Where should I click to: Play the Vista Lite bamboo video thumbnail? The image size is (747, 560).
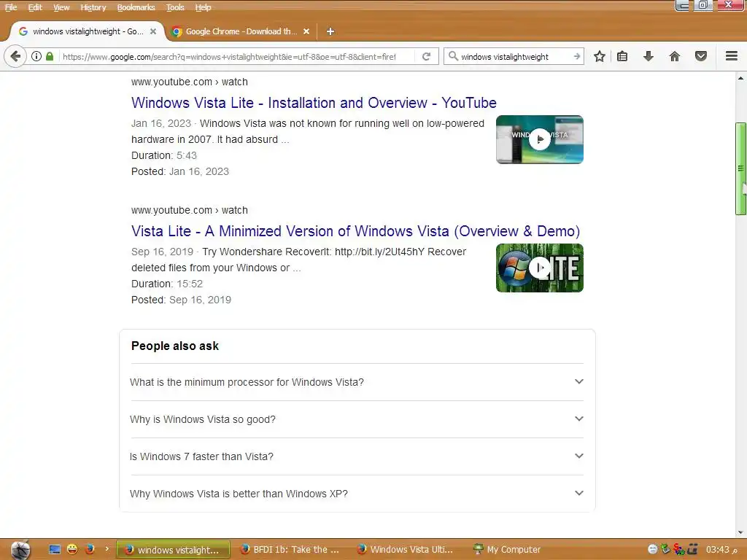(539, 268)
